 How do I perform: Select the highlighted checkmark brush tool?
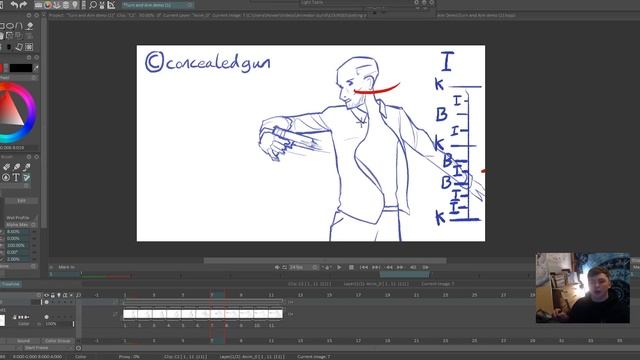pos(27,178)
